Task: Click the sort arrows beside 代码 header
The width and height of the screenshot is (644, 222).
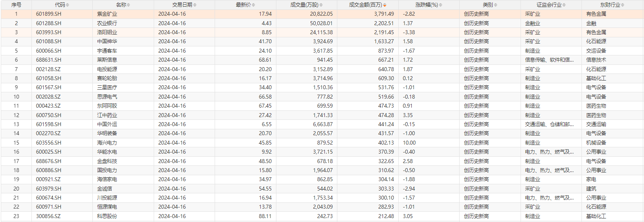Action: coord(68,5)
